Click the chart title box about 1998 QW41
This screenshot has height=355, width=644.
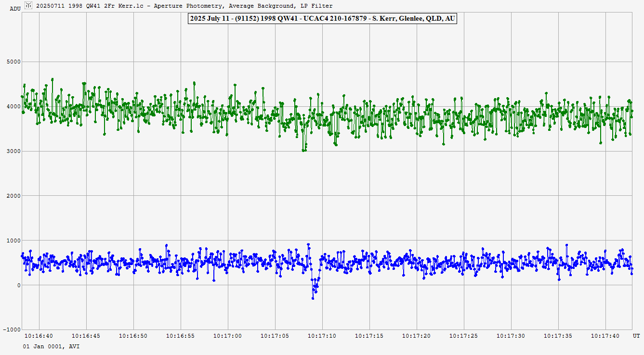(322, 19)
